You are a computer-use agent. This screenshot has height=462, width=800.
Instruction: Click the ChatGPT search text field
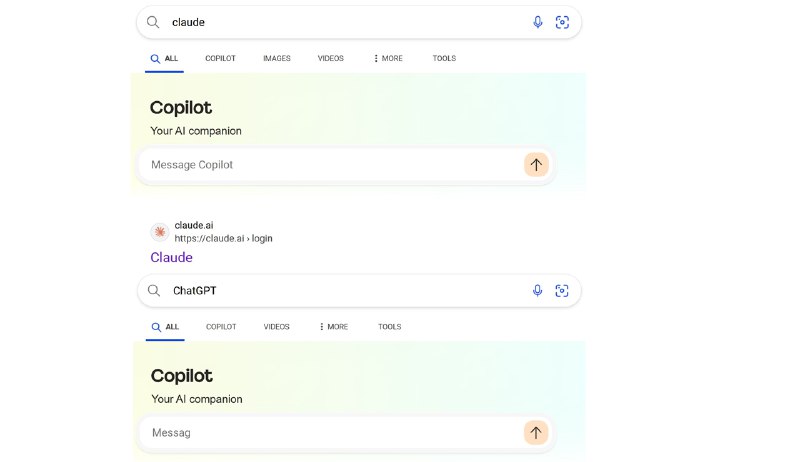pyautogui.click(x=347, y=291)
